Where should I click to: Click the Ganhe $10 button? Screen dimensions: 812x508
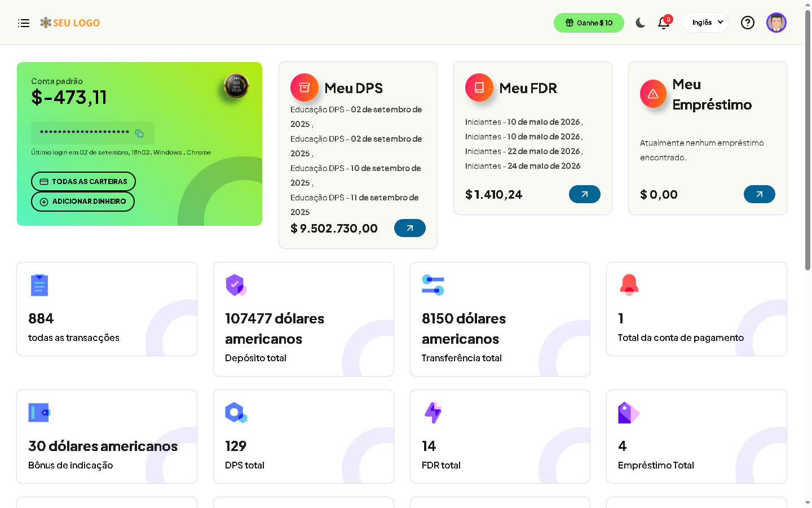tap(589, 23)
